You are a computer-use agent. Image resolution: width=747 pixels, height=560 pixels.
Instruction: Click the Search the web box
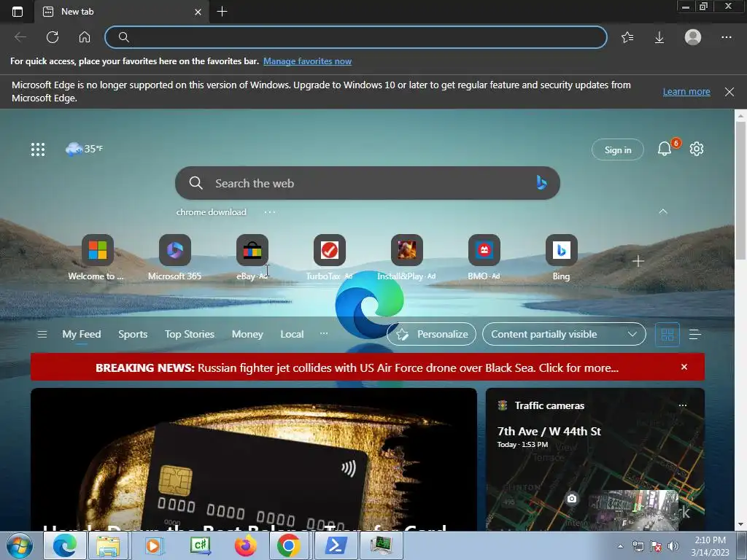pos(368,183)
